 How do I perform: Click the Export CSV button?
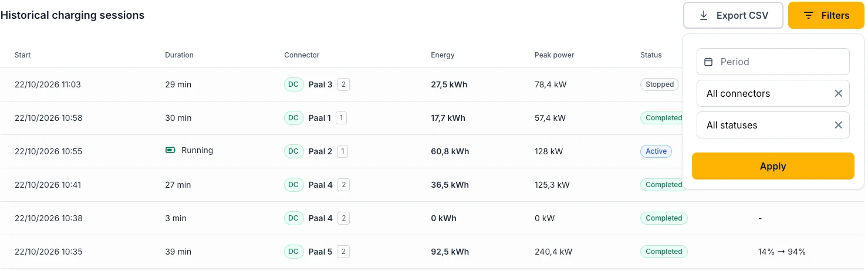click(733, 15)
